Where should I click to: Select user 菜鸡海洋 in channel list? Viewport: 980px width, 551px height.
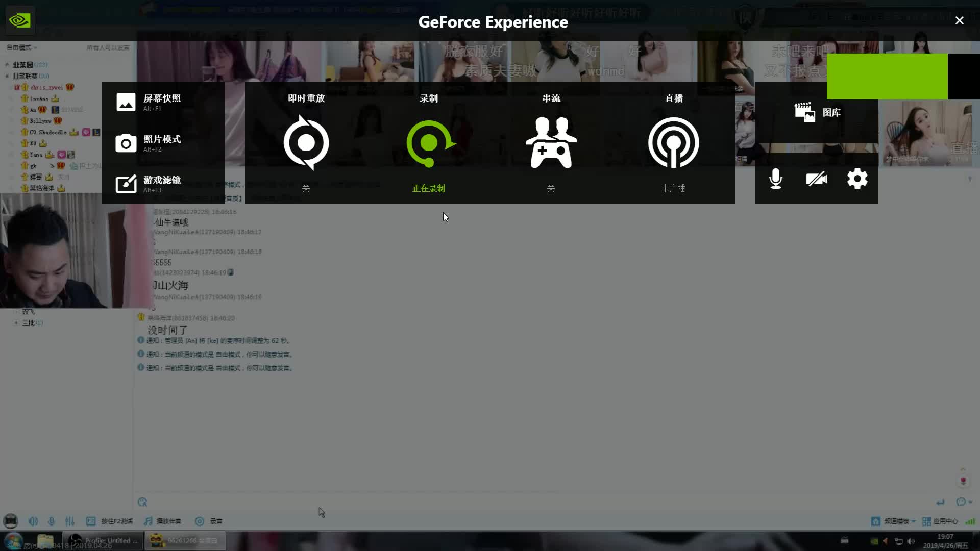(41, 188)
